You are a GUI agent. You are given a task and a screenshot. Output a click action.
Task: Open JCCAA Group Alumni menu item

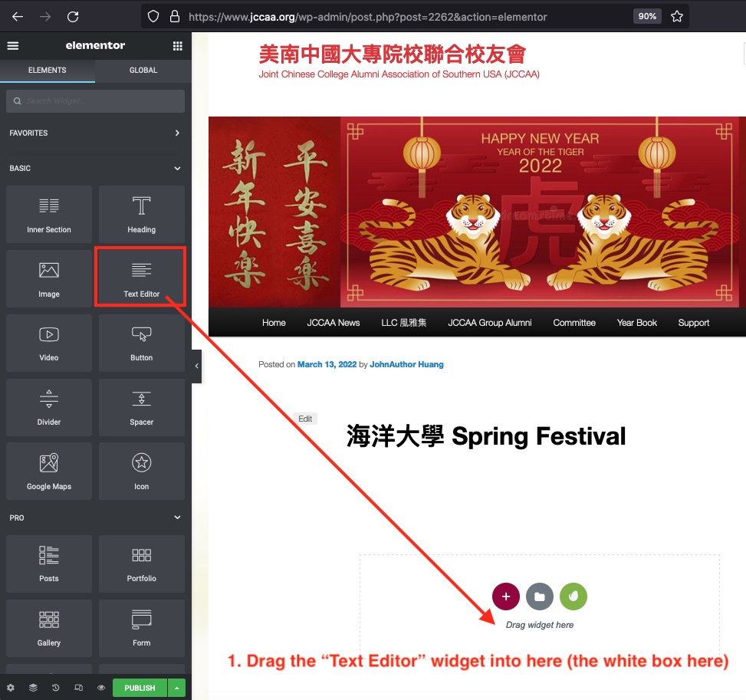click(490, 323)
